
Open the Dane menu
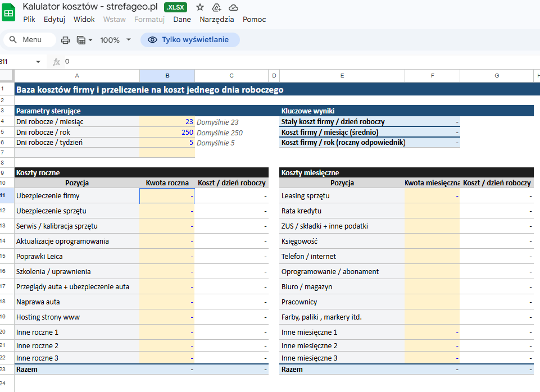(181, 19)
